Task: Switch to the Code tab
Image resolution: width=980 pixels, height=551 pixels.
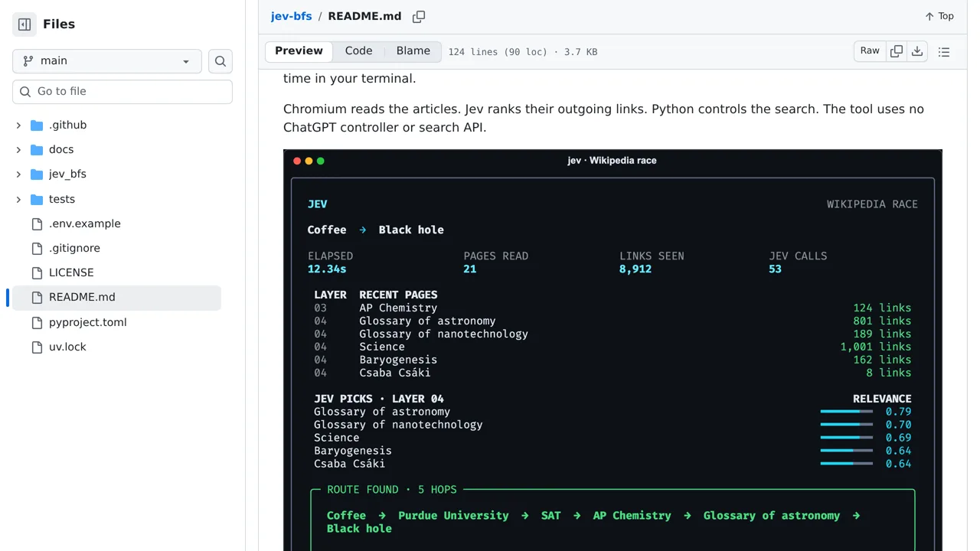Action: tap(358, 51)
